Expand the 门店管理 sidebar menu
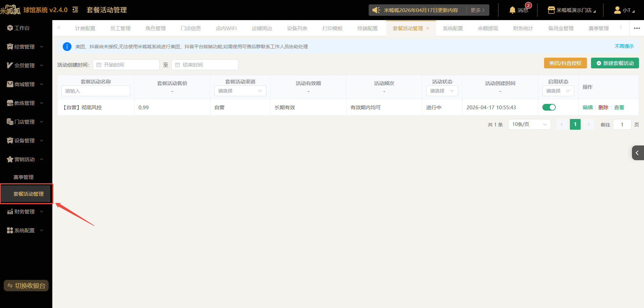Viewport: 644px width, 308px height. coord(42,122)
